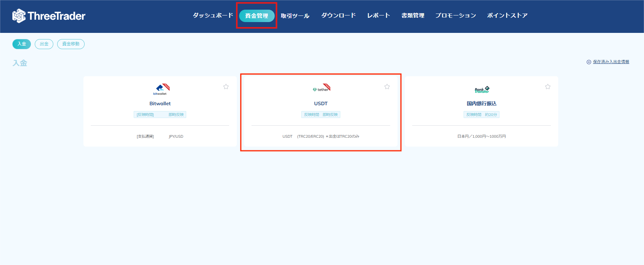Select the 入金 tab

(22, 44)
